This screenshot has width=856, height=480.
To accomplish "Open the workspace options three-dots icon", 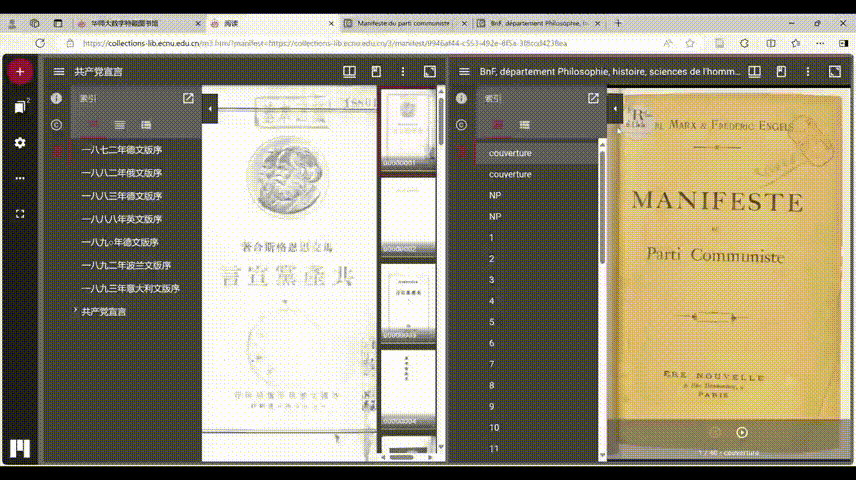I will [20, 178].
